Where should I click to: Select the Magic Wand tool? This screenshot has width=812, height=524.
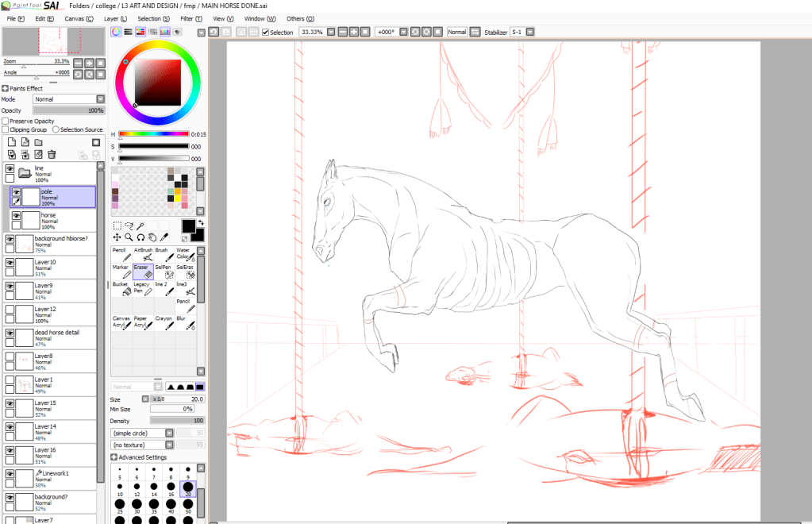pyautogui.click(x=140, y=225)
